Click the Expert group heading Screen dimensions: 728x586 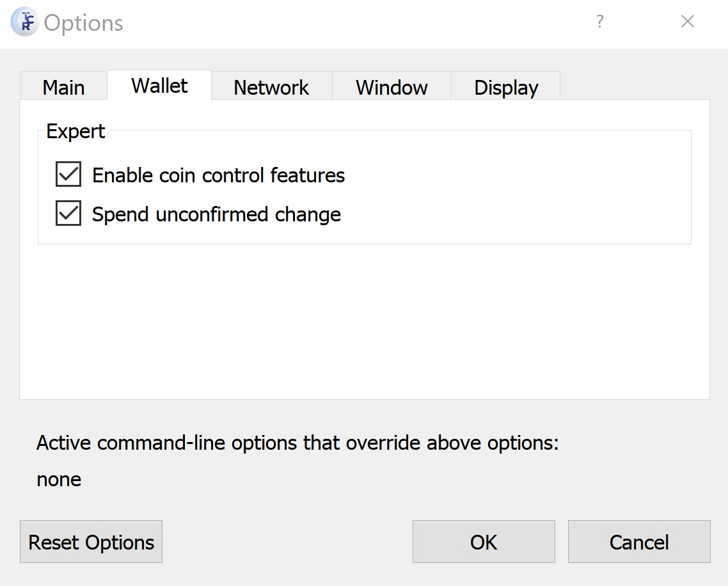pyautogui.click(x=75, y=131)
